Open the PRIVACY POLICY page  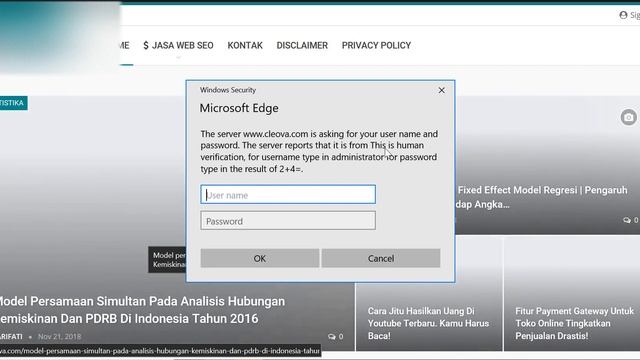pyautogui.click(x=376, y=45)
